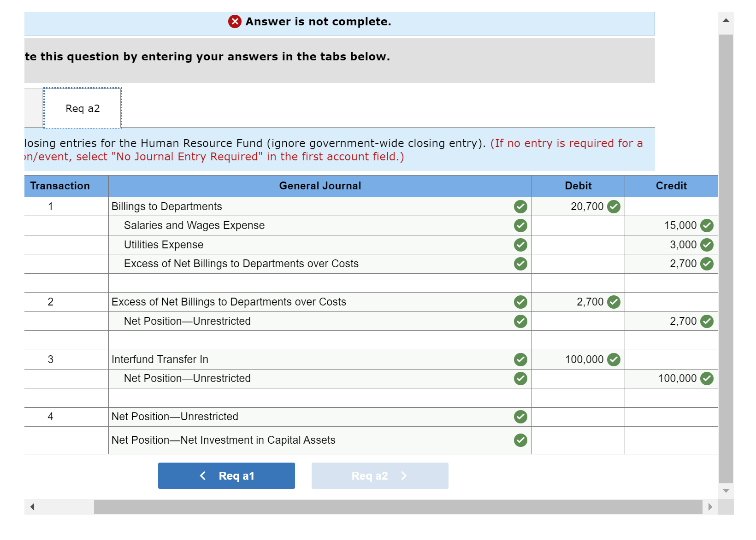756x540 pixels.
Task: Click checkmark next to 100,000 debit amount
Action: pyautogui.click(x=614, y=359)
